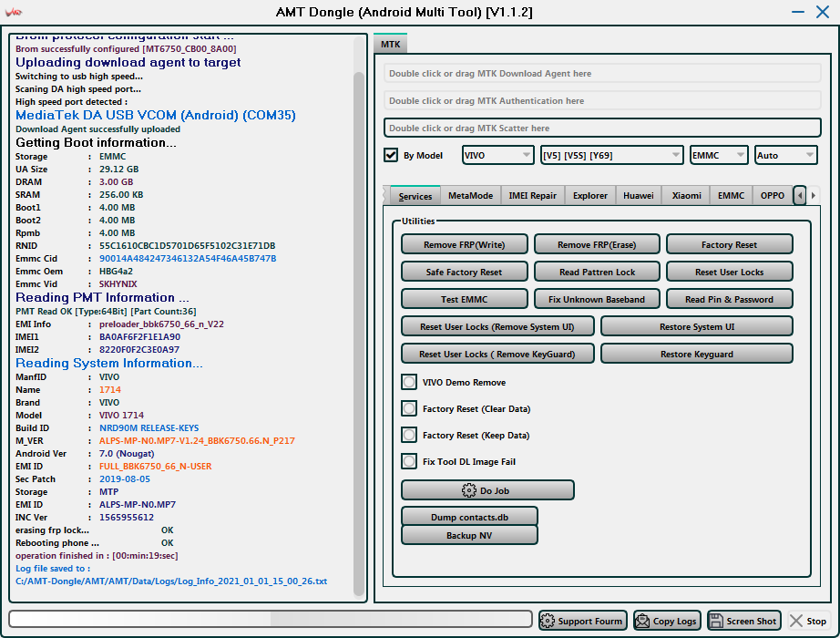Click the AMT logo in title bar
840x638 pixels.
(x=16, y=12)
